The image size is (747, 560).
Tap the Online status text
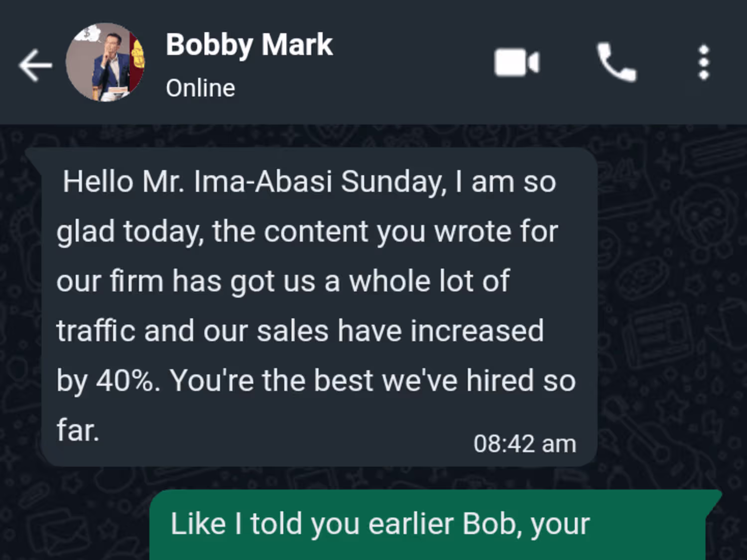point(200,89)
